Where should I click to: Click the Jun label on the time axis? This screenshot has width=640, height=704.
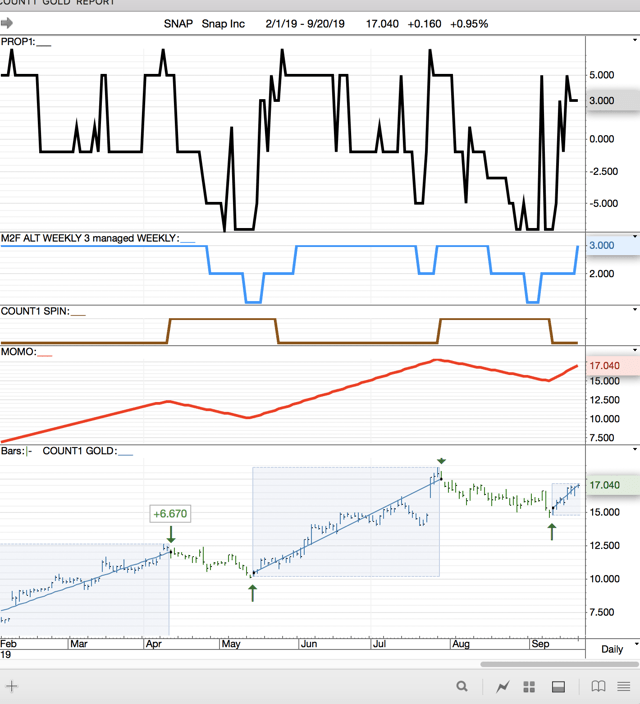point(309,644)
